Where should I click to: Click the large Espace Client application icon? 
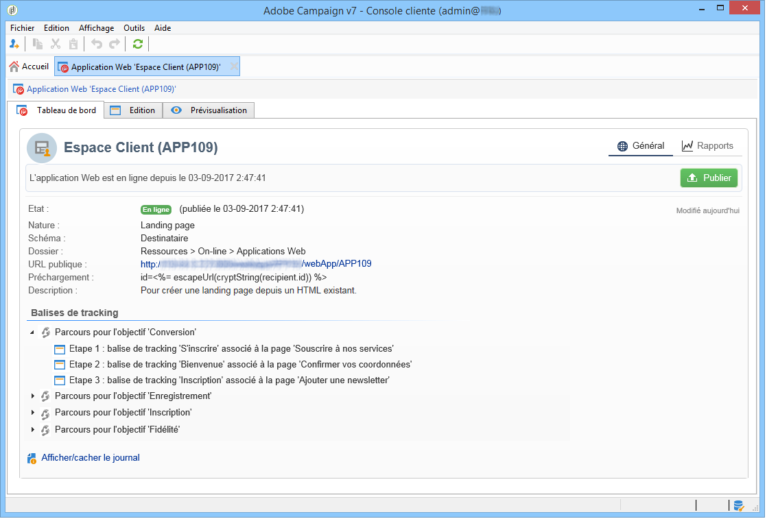[x=42, y=148]
